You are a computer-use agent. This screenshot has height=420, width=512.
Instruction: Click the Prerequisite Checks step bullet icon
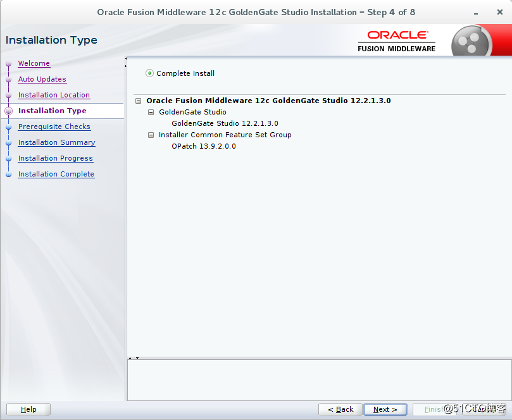click(x=9, y=127)
